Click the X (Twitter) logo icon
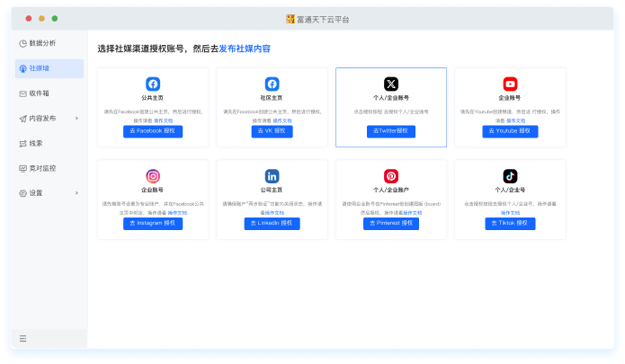625x364 pixels. pos(390,84)
